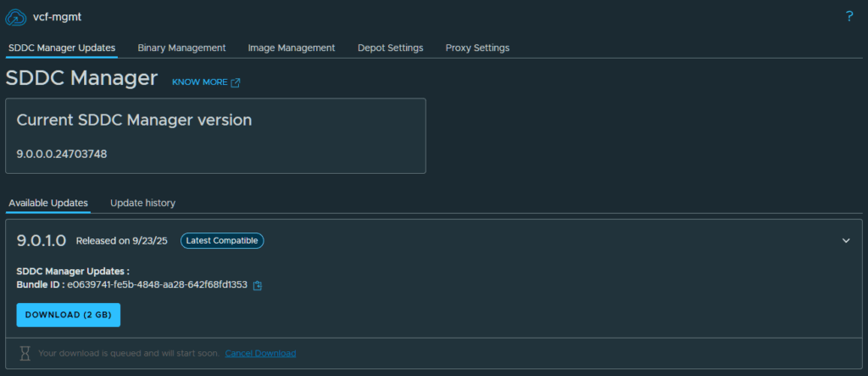Click the vcf-mgmt cloud icon
868x376 pixels.
point(15,17)
